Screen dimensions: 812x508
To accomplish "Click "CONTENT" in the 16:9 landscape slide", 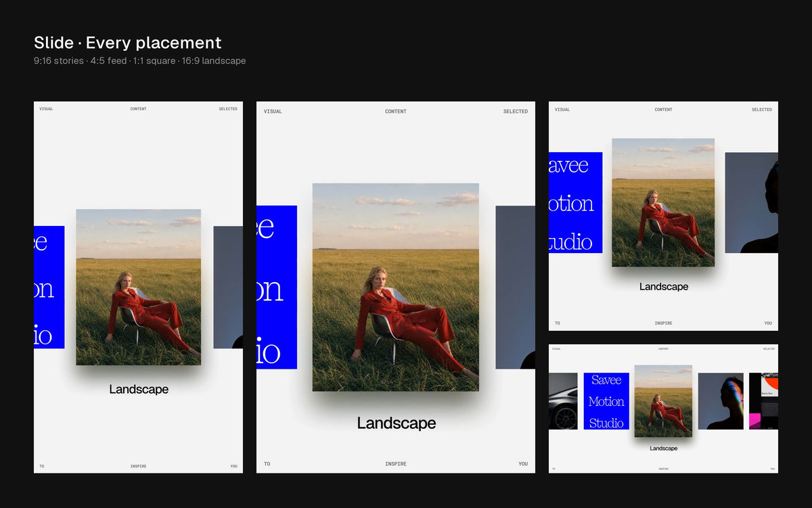I will [664, 349].
